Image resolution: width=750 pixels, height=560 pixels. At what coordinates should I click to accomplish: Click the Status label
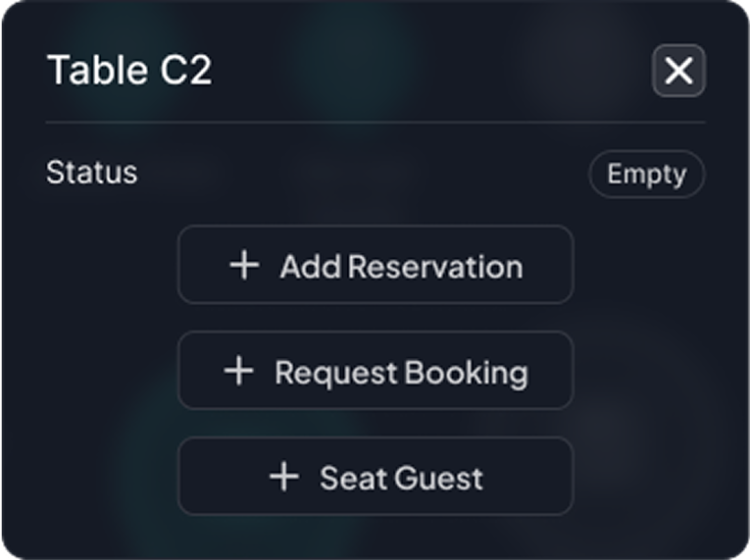click(x=92, y=173)
